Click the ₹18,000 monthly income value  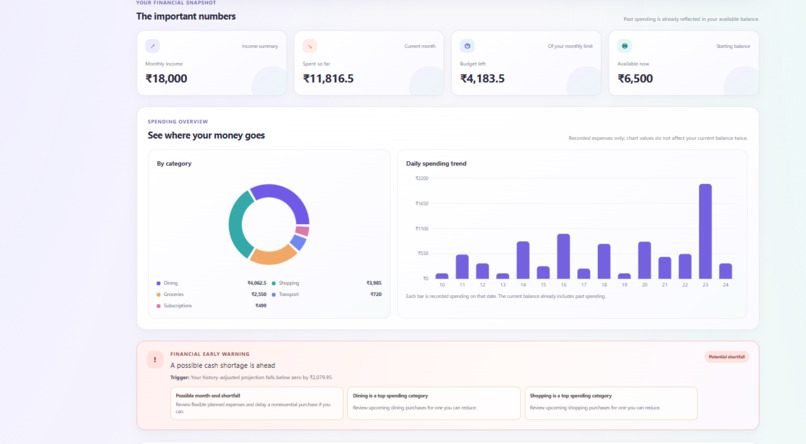[x=166, y=79]
